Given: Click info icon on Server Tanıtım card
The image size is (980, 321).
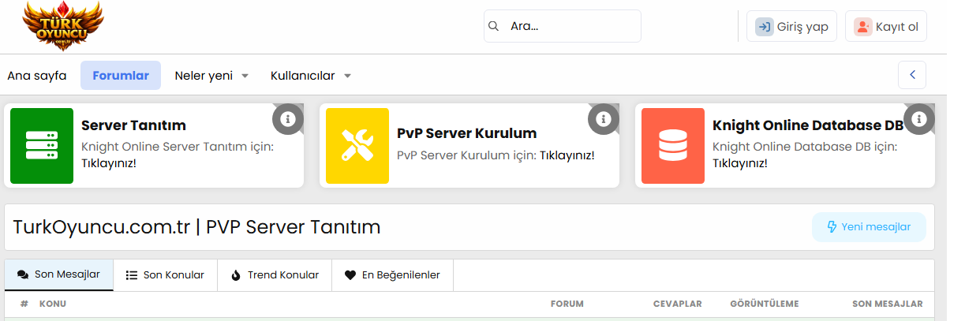Looking at the screenshot, I should 288,119.
